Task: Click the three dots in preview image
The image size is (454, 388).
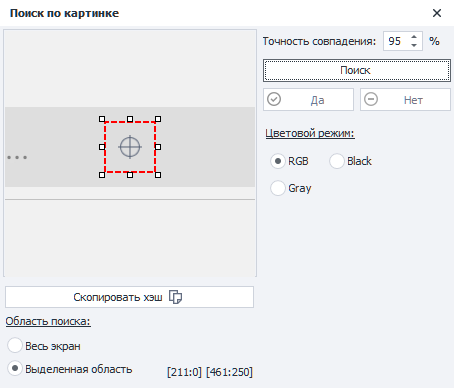Action: [x=17, y=157]
